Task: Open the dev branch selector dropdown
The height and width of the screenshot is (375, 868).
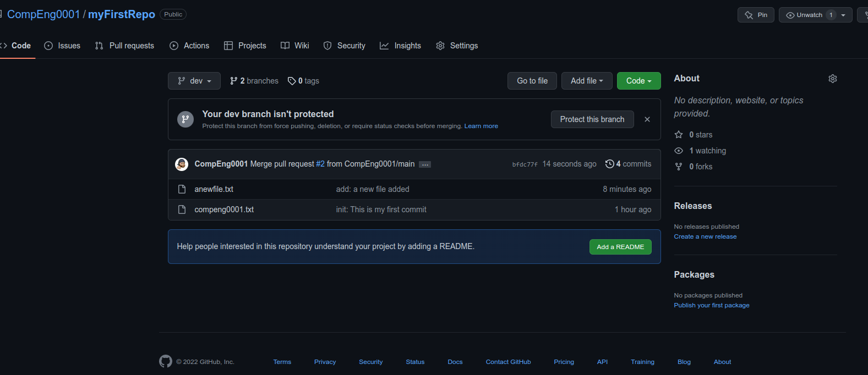Action: pyautogui.click(x=194, y=81)
